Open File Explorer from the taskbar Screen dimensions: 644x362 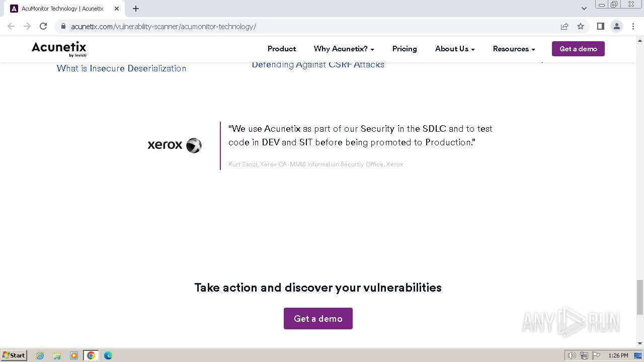(57, 355)
